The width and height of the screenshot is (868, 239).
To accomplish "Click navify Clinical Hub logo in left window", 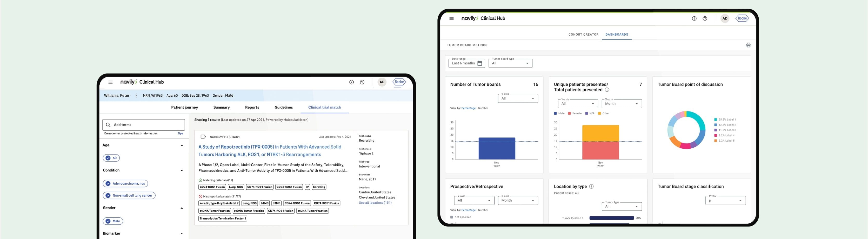I will [142, 82].
